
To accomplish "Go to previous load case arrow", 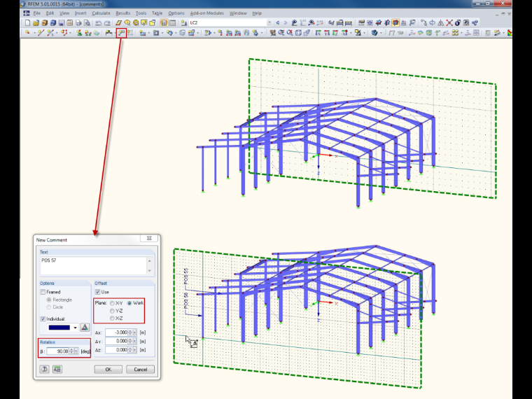I will [278, 23].
